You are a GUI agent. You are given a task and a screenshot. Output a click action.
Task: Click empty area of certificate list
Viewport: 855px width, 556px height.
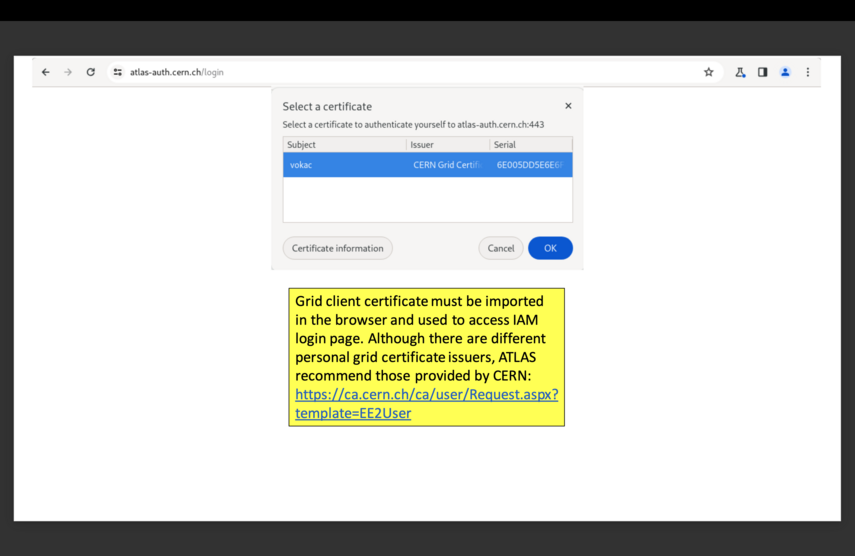point(427,200)
